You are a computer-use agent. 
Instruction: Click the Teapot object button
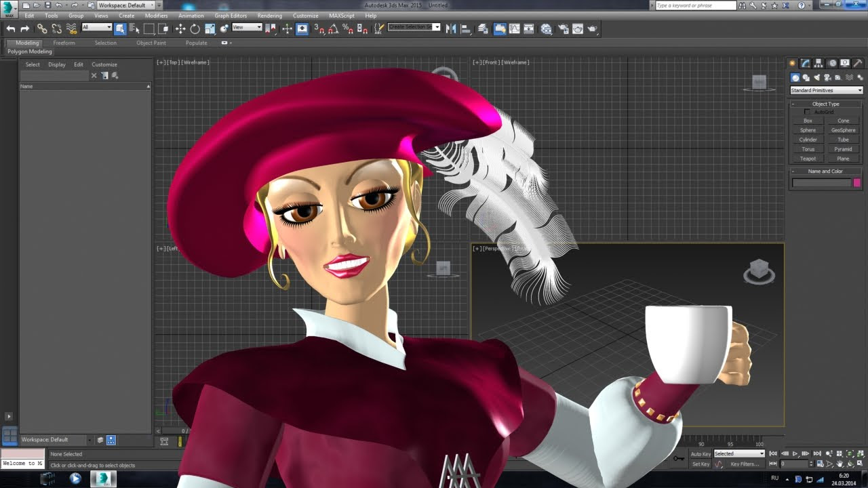[x=808, y=159]
